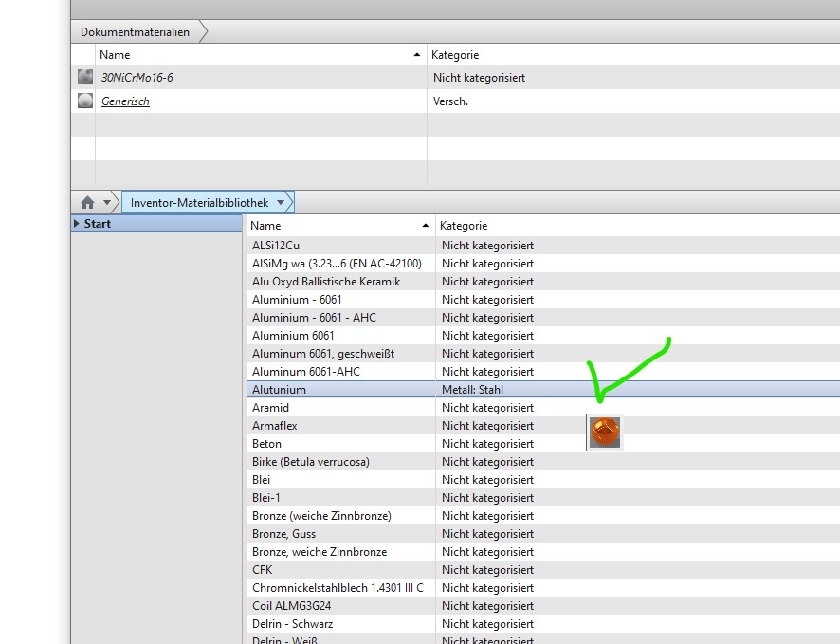Select Aluminum 6061, geschweißt material
The image size is (840, 644).
click(323, 354)
